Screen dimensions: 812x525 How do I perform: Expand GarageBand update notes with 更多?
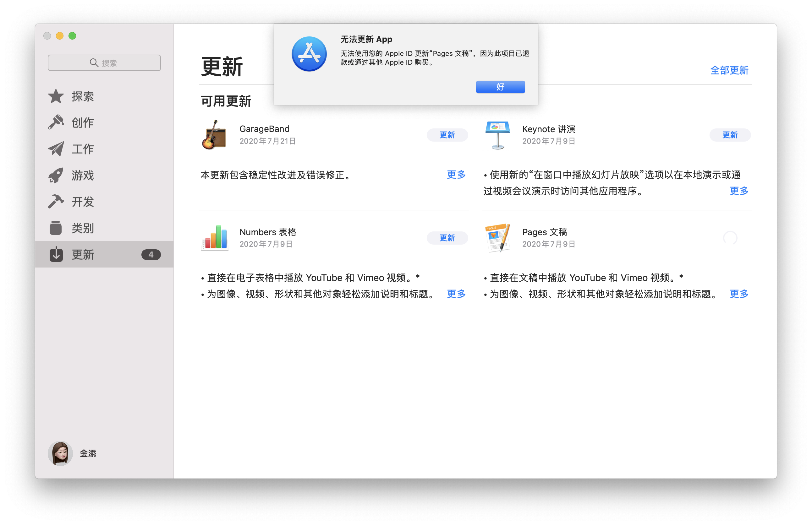456,175
